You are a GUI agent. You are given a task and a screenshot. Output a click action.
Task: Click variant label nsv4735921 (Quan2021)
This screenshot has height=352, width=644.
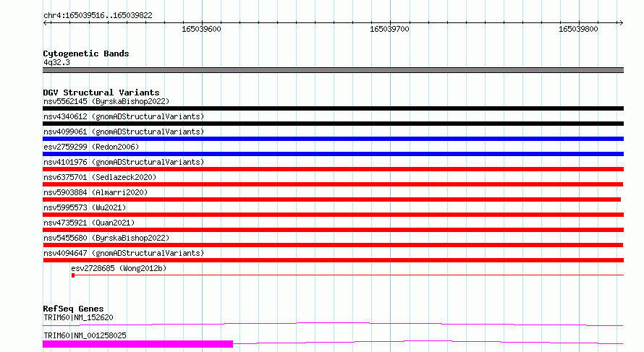(89, 223)
